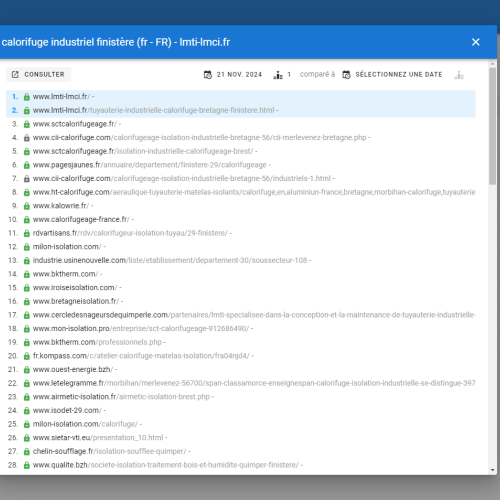This screenshot has width=500, height=500.
Task: Click the grey padlock on result 7
Action: pyautogui.click(x=27, y=179)
